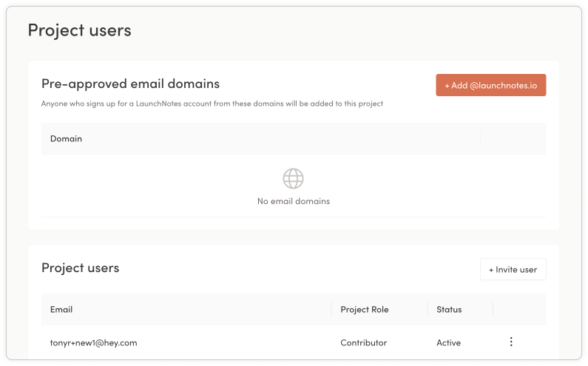Screen dimensions: 588x366
Task: Click the Project Role column header
Action: pyautogui.click(x=364, y=309)
